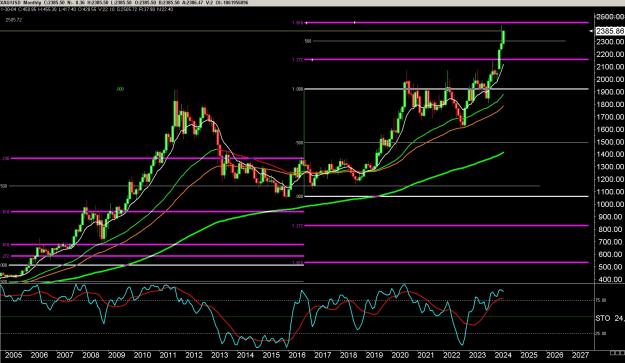Click the 2017 year label
The height and width of the screenshot is (363, 625).
click(x=323, y=355)
